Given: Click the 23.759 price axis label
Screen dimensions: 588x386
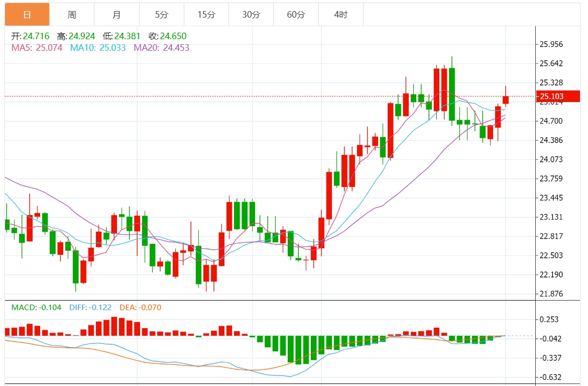Looking at the screenshot, I should pyautogui.click(x=551, y=178).
